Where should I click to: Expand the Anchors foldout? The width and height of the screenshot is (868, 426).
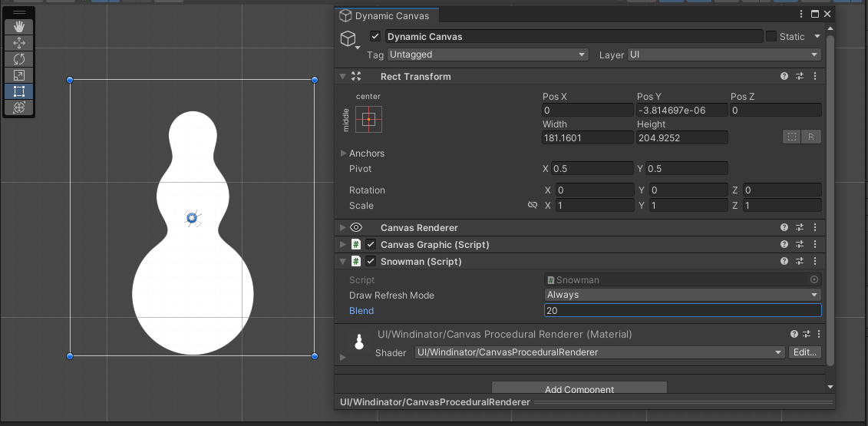[343, 153]
